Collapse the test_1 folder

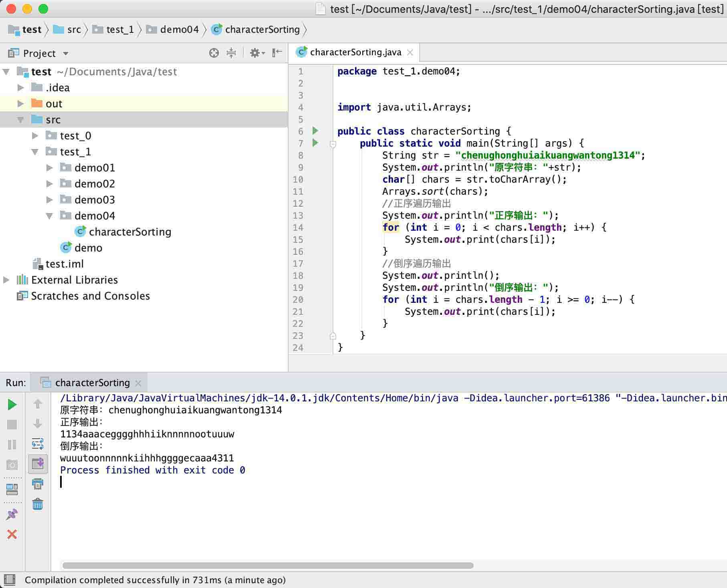pos(35,152)
